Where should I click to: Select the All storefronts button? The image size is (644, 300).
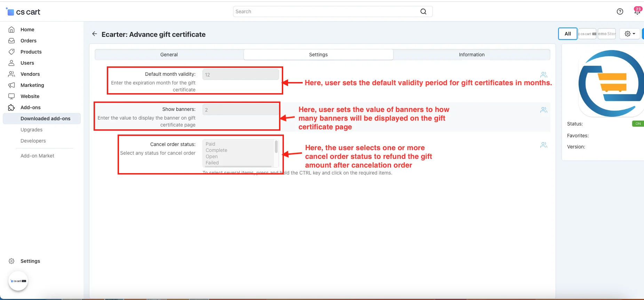pyautogui.click(x=567, y=34)
